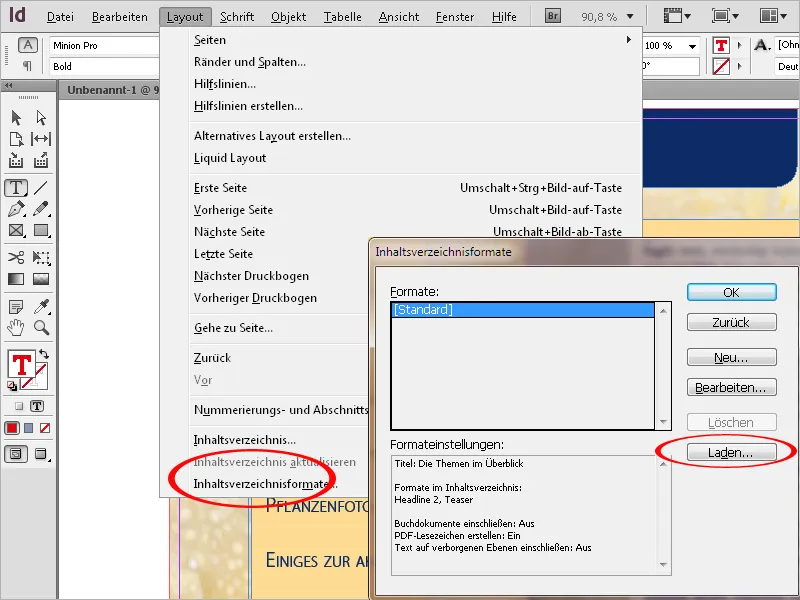Select the Rectangle tool
This screenshot has width=800, height=600.
[41, 231]
